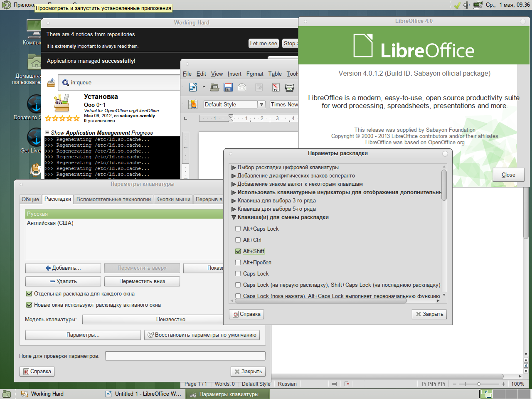Image resolution: width=532 pixels, height=399 pixels.
Task: Click the Writer zoom slider handle
Action: (479, 384)
